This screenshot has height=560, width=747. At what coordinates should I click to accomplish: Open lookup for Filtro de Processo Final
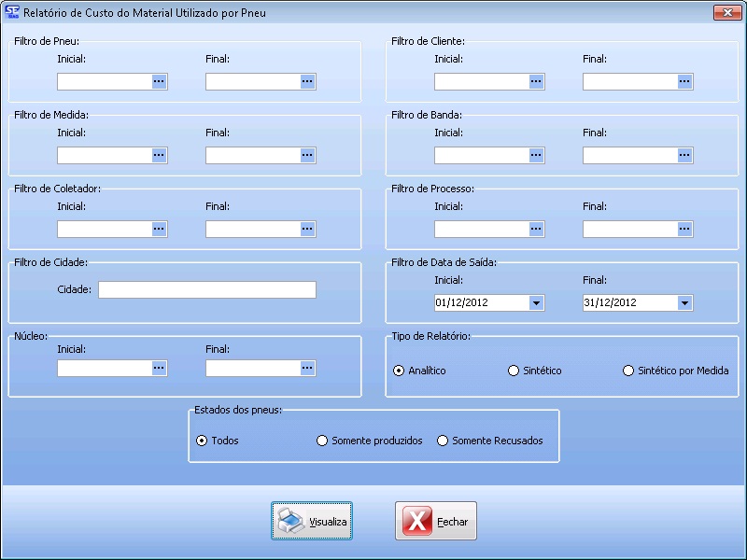[684, 229]
